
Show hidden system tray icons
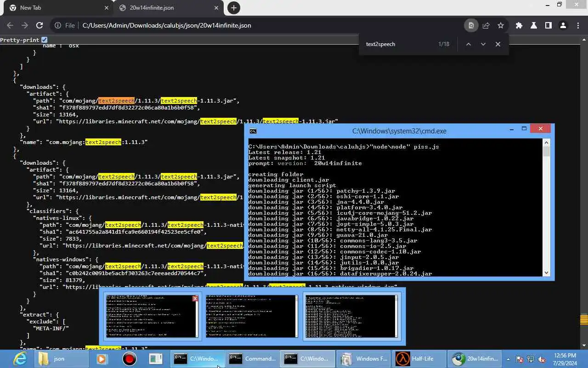[508, 359]
